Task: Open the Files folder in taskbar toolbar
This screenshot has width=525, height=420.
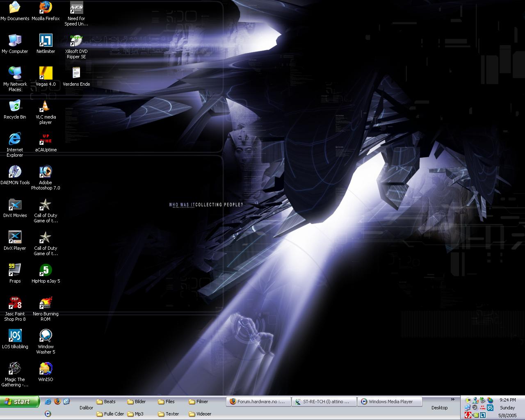Action: pos(167,402)
